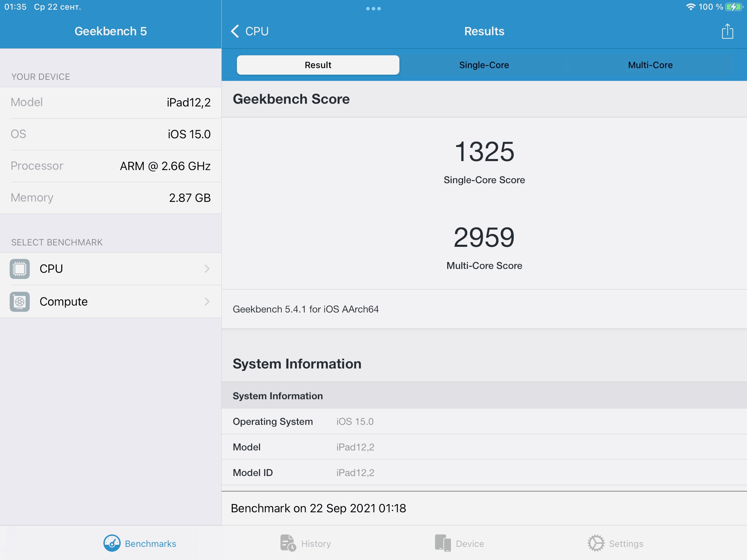Tap the battery indicator in status bar
Screen dimensions: 747x560
click(734, 7)
